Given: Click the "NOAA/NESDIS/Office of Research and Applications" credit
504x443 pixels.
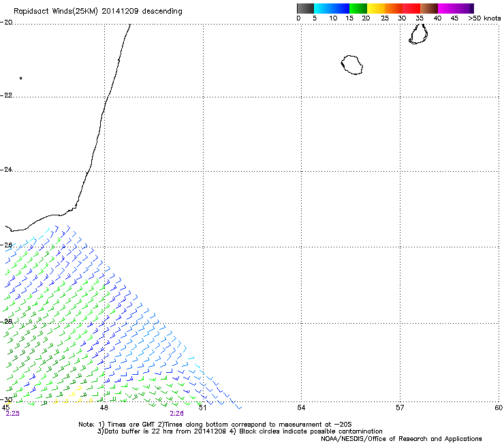Looking at the screenshot, I should (x=401, y=439).
